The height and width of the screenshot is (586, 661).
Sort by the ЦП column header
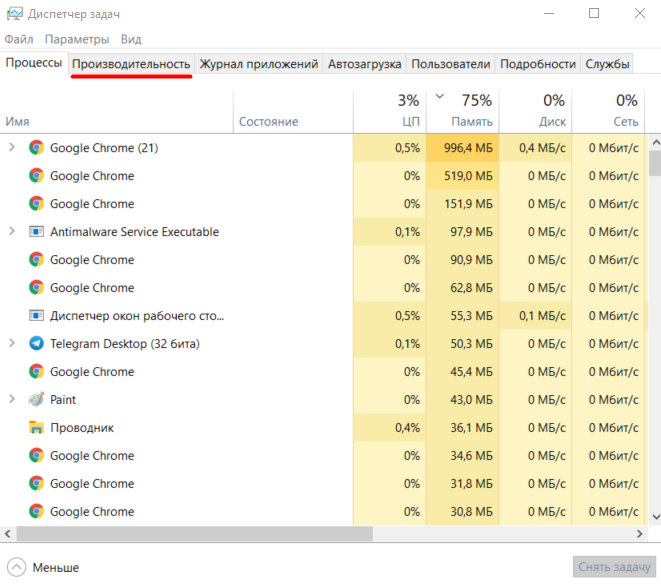[x=390, y=112]
